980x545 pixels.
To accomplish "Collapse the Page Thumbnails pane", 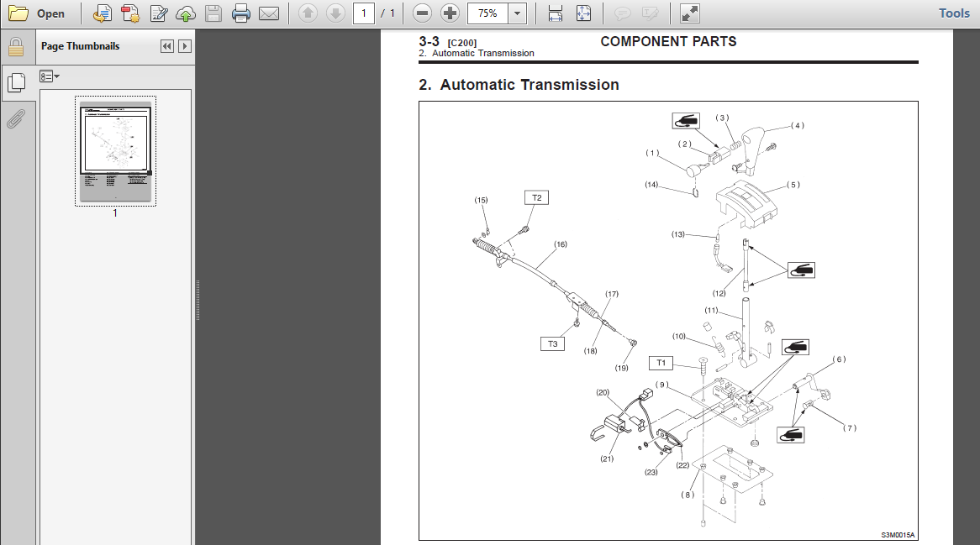I will (167, 46).
